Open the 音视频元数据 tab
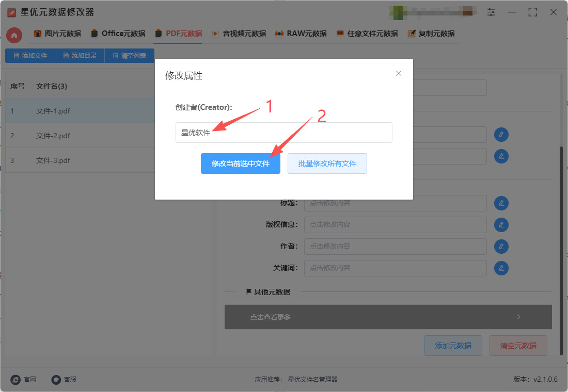The image size is (568, 392). point(239,34)
